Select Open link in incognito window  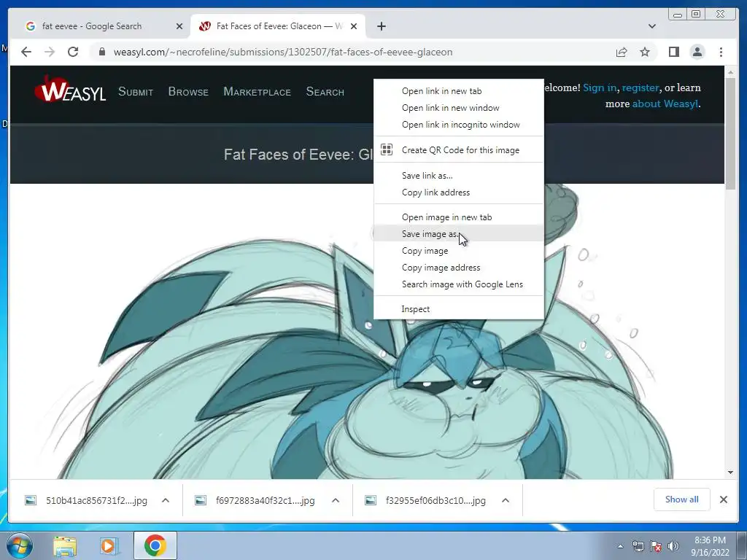458,124
